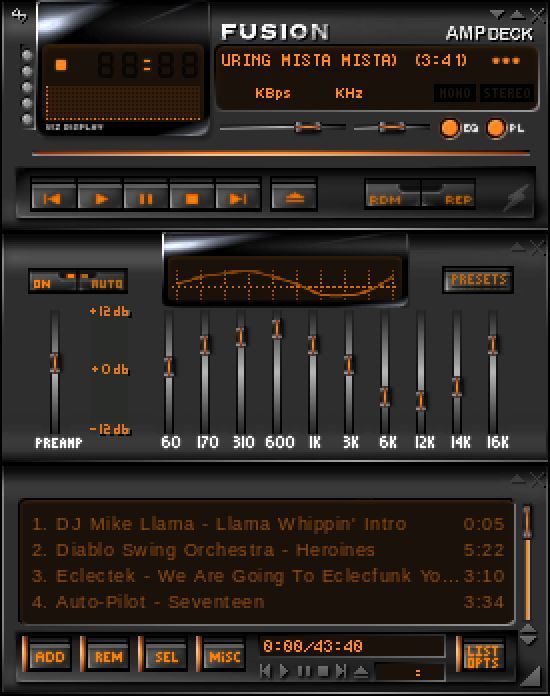Click the eject icon in playlist mini controls
The height and width of the screenshot is (696, 550).
pos(361,672)
